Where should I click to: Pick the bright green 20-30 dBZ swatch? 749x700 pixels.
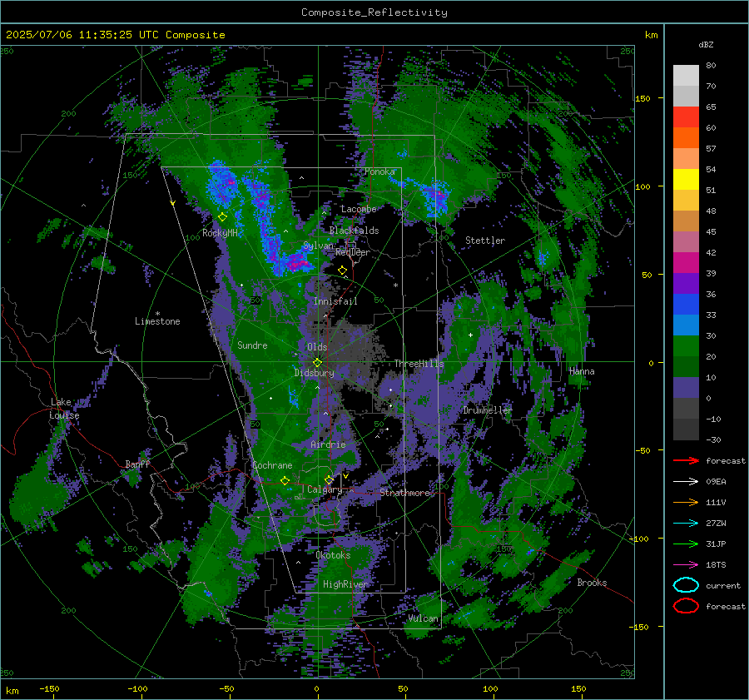click(686, 346)
